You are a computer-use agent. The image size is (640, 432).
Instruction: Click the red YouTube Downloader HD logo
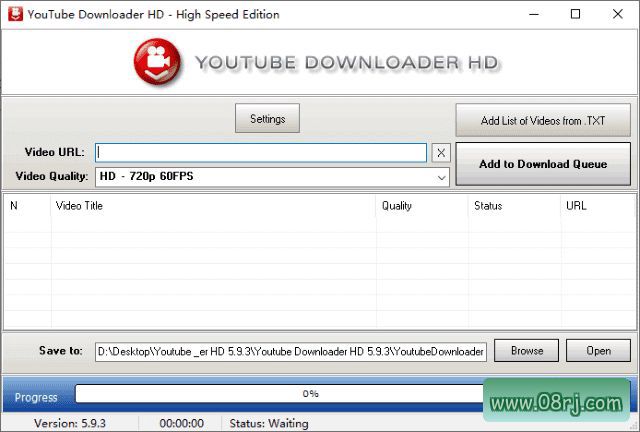click(x=158, y=62)
